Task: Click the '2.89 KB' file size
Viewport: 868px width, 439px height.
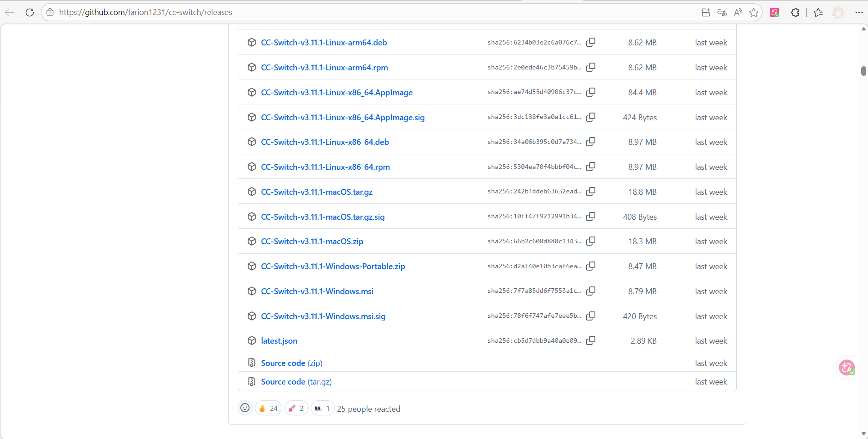Action: click(644, 340)
